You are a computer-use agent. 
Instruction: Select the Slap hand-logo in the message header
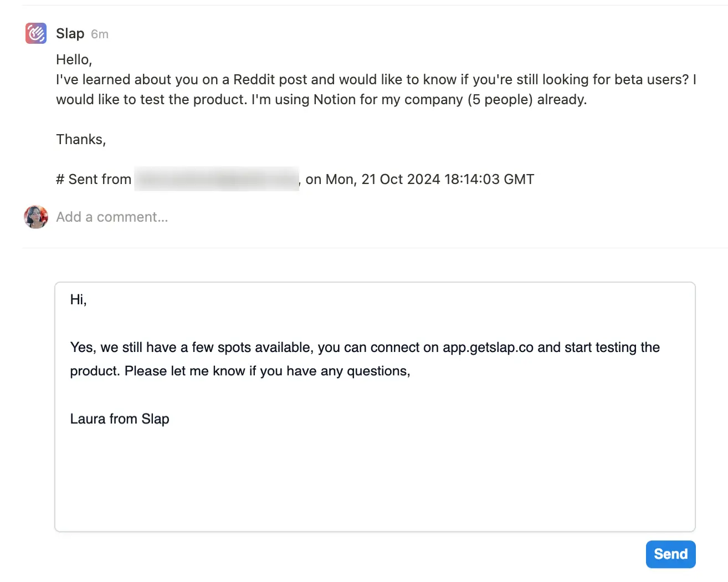35,33
